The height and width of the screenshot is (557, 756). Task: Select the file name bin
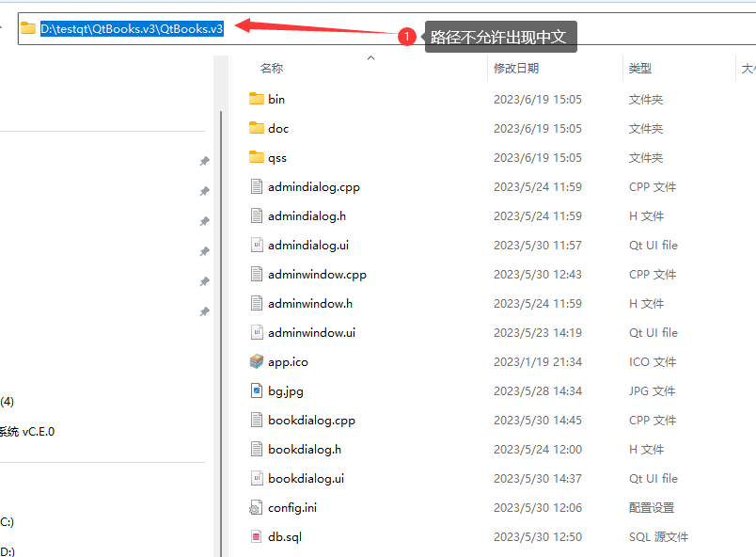276,99
